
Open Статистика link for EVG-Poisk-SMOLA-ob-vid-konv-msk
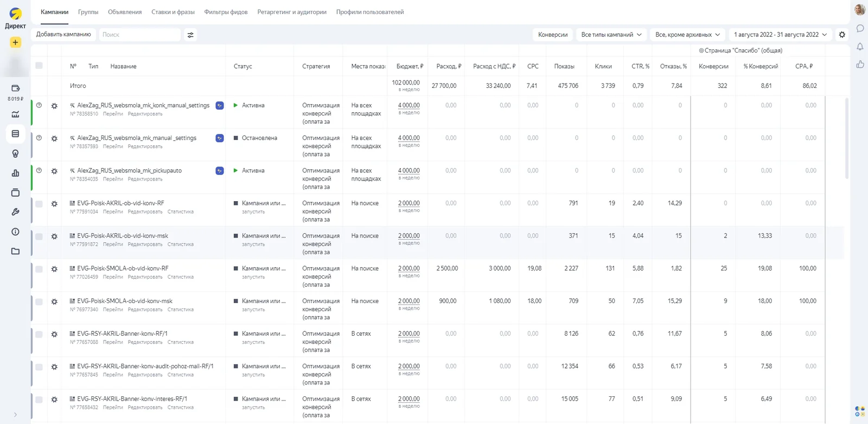tap(180, 310)
